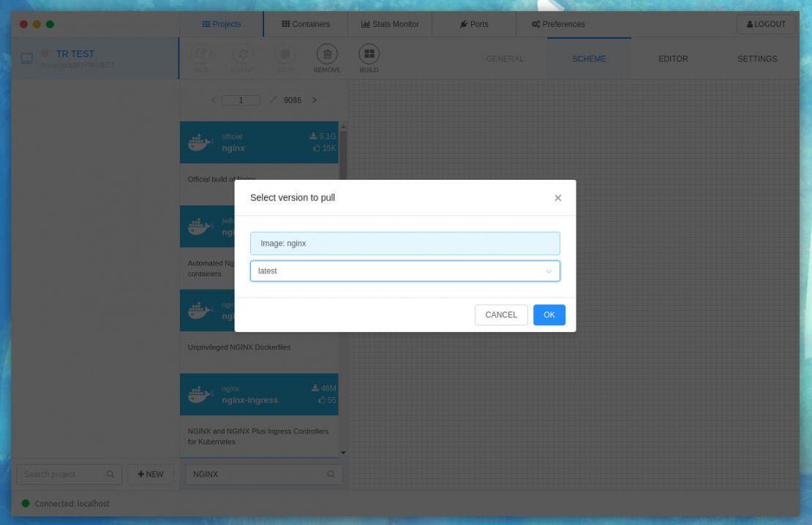Image resolution: width=812 pixels, height=525 pixels.
Task: Click the magnifier icon in the NGINX search box
Action: pos(329,474)
